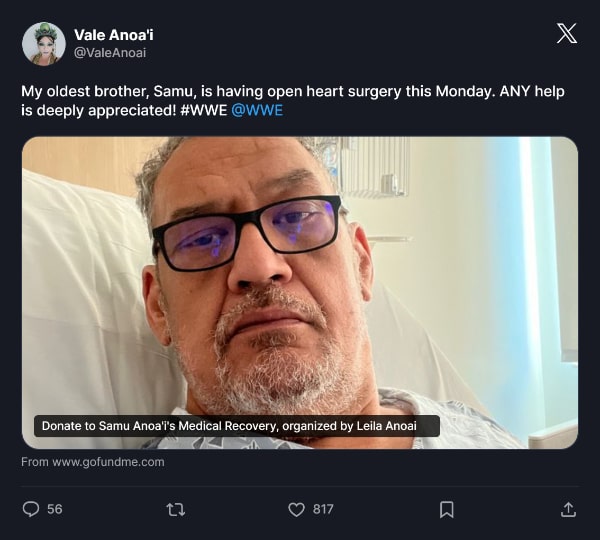Like the tweet with the heart icon
Screen dimensions: 600x540
click(x=296, y=509)
